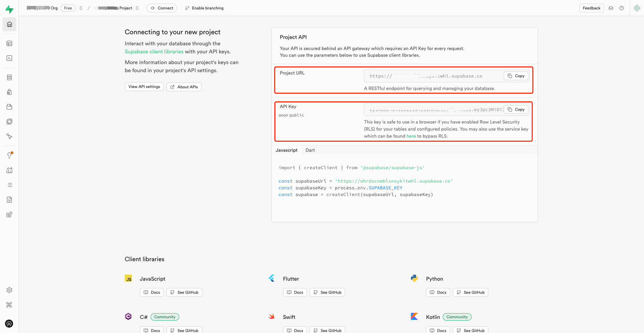This screenshot has width=644, height=333.
Task: Open the Logs list icon
Action: click(9, 185)
